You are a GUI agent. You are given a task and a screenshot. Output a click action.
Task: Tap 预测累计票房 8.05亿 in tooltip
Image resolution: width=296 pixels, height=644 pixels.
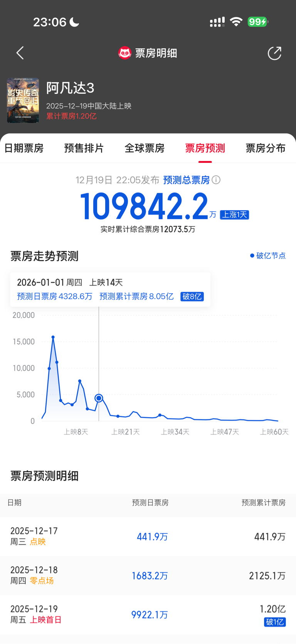136,296
